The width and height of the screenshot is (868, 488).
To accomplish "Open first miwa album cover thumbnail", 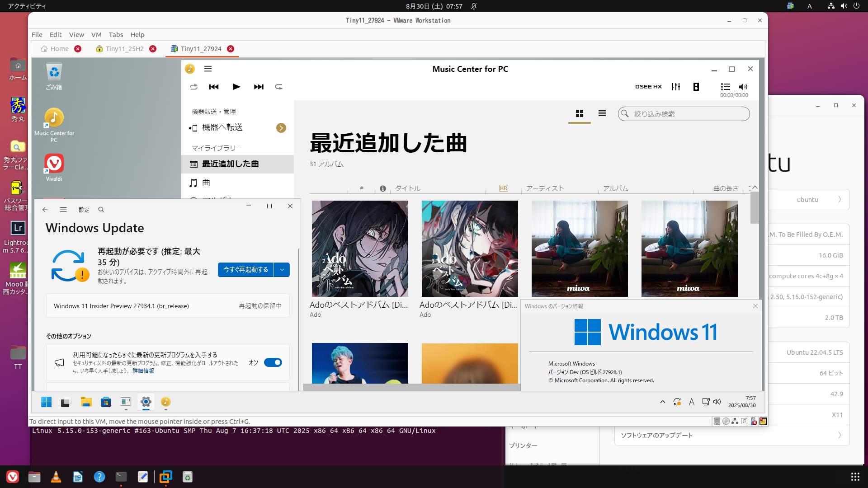I will click(x=580, y=249).
